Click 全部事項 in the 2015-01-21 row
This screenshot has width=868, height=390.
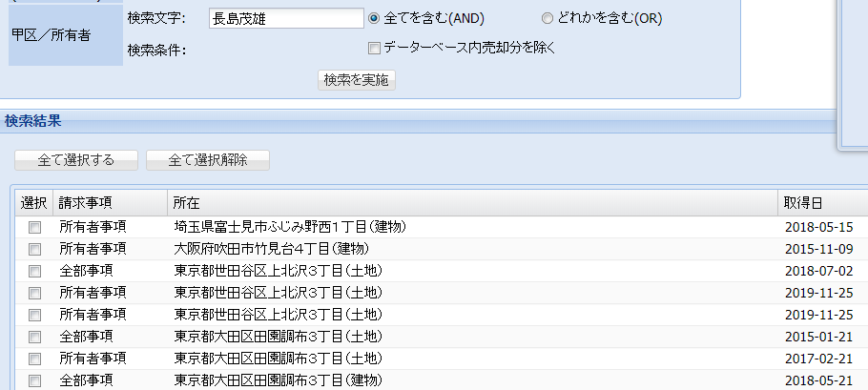point(86,337)
